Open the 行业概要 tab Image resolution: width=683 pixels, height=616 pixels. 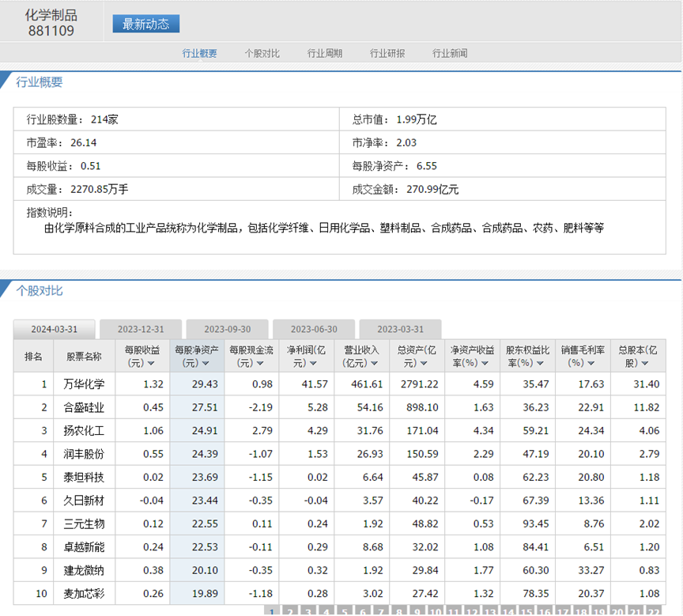[x=199, y=53]
